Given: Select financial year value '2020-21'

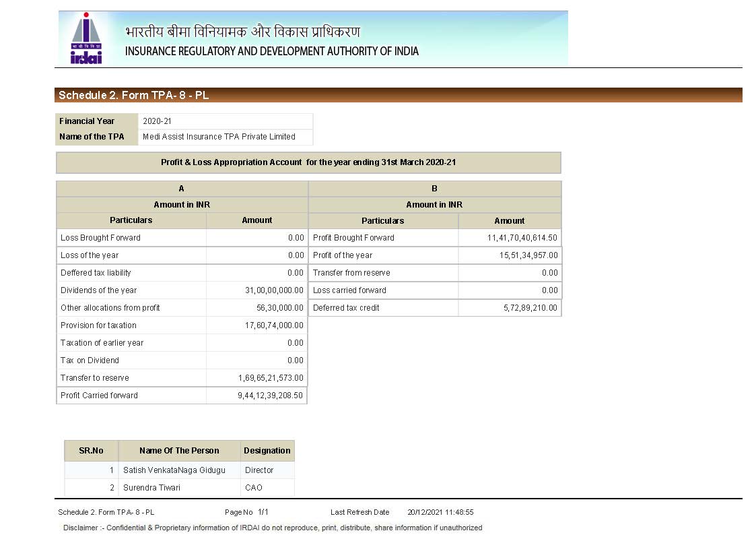Looking at the screenshot, I should pos(157,121).
